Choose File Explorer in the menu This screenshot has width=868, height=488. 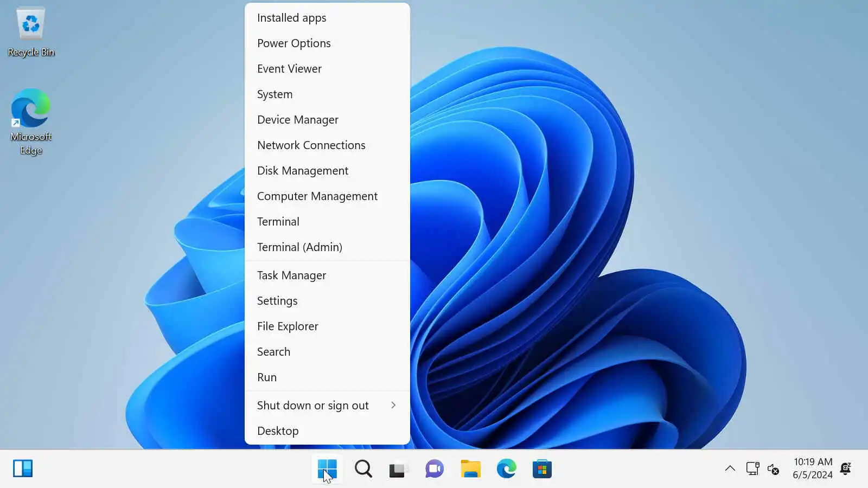[327, 326]
